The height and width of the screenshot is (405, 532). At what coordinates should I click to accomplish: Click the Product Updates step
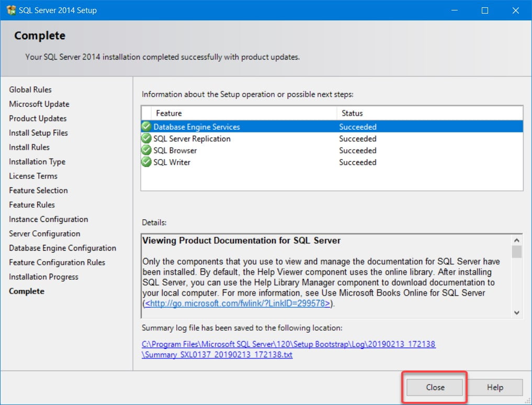click(x=38, y=118)
